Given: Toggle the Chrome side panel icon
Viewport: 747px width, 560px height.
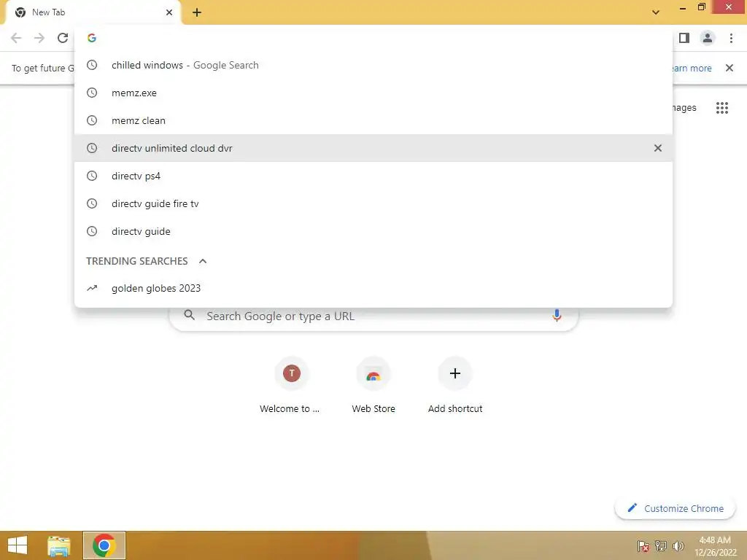Looking at the screenshot, I should [684, 38].
